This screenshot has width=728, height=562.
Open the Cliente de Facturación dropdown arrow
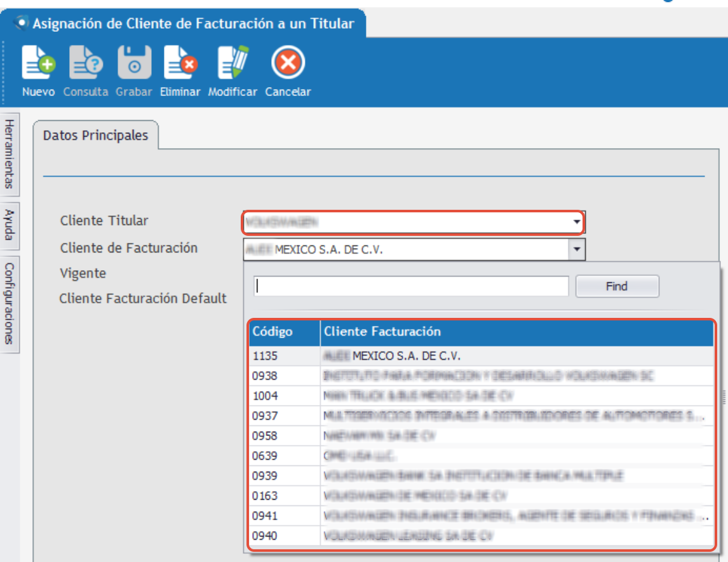click(x=576, y=249)
